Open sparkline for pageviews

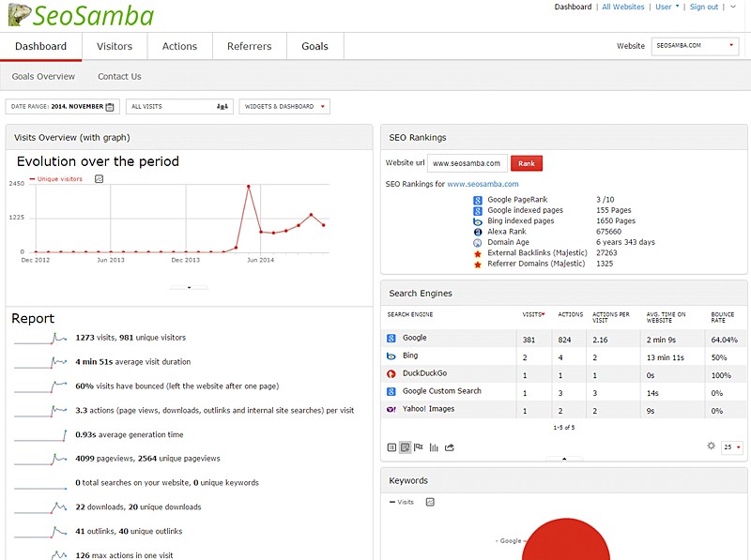point(40,459)
